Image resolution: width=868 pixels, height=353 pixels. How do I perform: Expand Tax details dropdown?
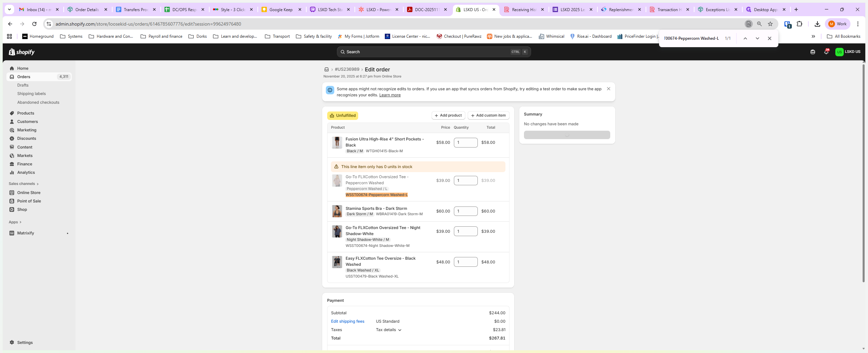tap(389, 330)
